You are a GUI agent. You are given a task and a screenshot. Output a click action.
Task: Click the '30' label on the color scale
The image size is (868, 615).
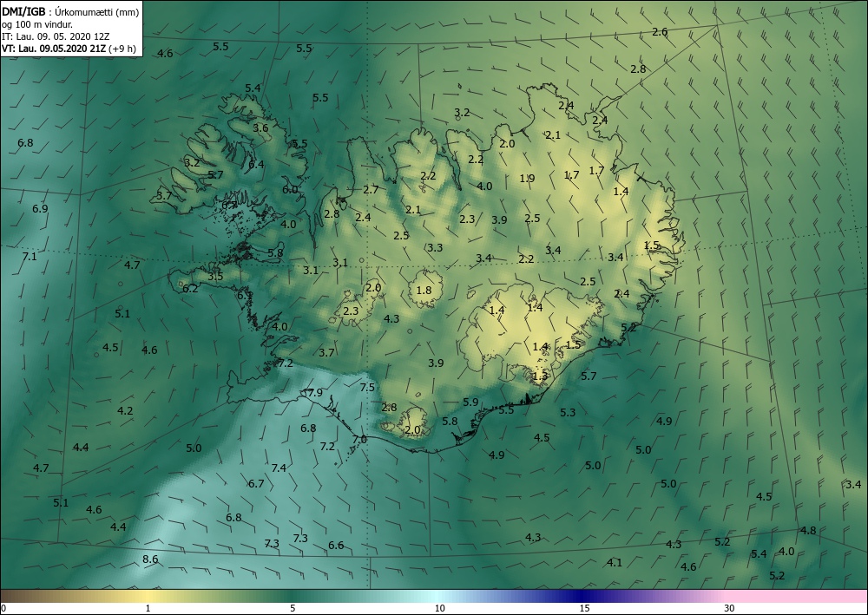click(729, 608)
